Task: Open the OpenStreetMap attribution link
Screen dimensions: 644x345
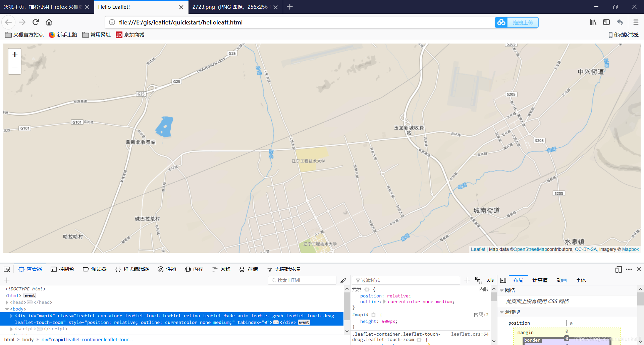Action: (530, 249)
